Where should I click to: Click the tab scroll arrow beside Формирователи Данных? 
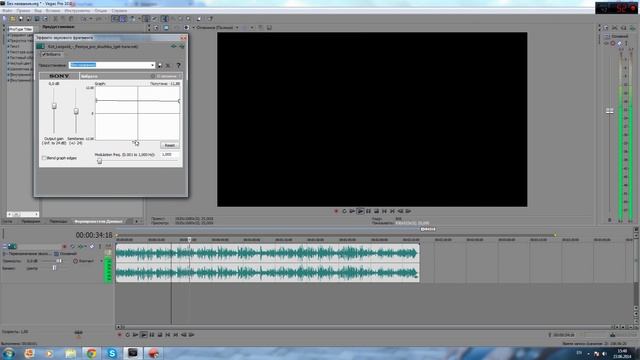click(x=137, y=221)
